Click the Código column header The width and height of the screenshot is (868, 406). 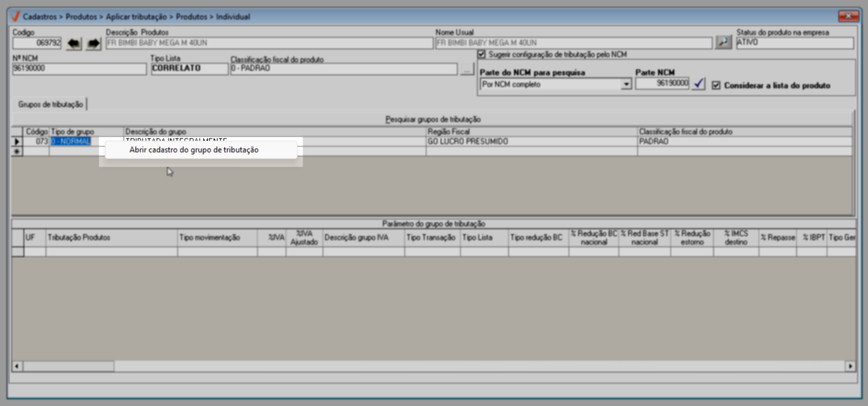[x=36, y=132]
